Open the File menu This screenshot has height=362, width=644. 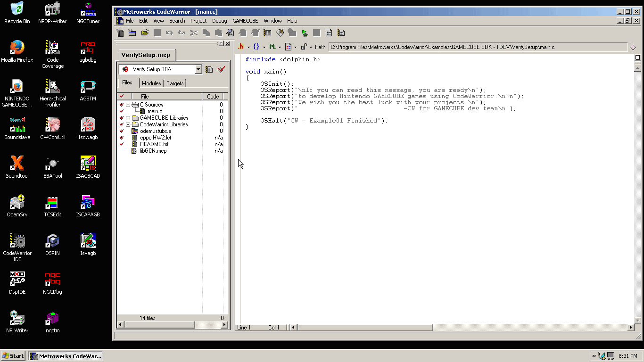coord(130,21)
